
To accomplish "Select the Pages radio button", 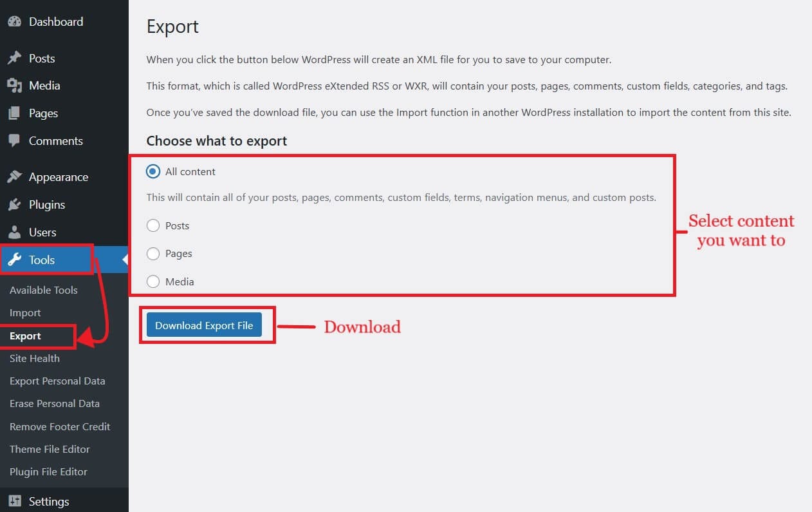I will click(153, 253).
